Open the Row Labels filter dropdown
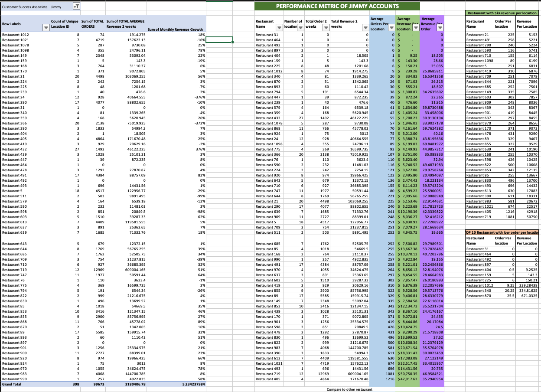The height and width of the screenshot is (392, 541). pos(46,27)
